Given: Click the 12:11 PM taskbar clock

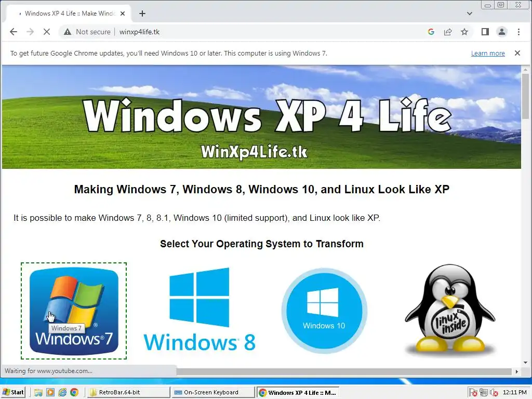Looking at the screenshot, I should pyautogui.click(x=514, y=392).
